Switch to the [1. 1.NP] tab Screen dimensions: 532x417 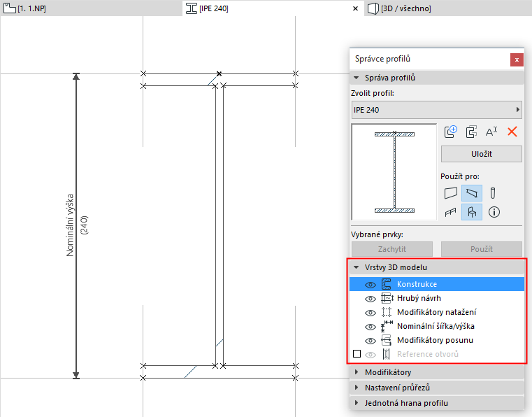pos(91,8)
